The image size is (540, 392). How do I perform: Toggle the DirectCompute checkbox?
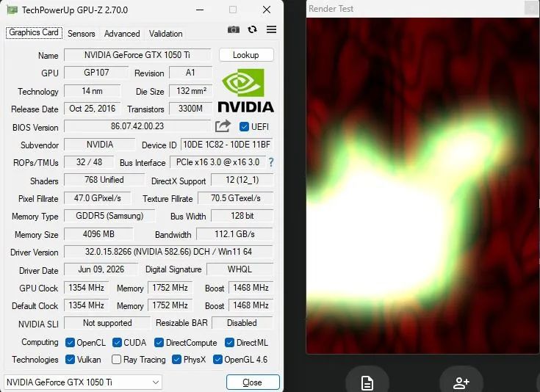click(x=159, y=342)
